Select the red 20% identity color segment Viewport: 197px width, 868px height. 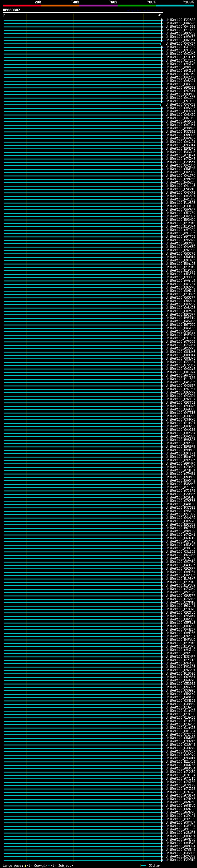(22, 6)
